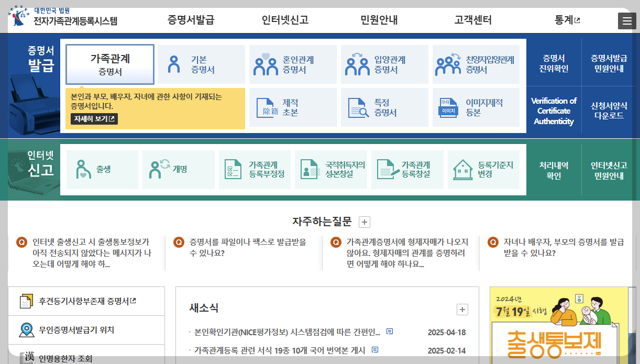Image resolution: width=640 pixels, height=364 pixels.
Task: Select the 혼인관계증명서 marriage certificate icon
Action: coord(292,63)
